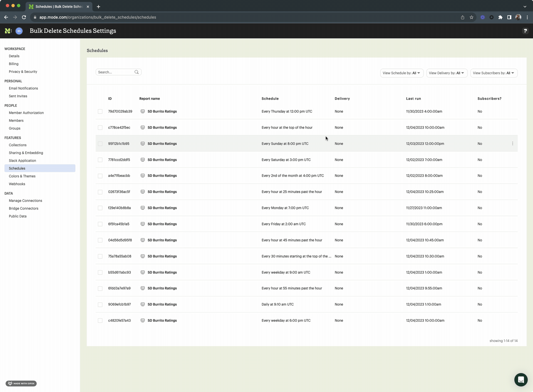Expand the browser tab list chevron

tap(525, 6)
